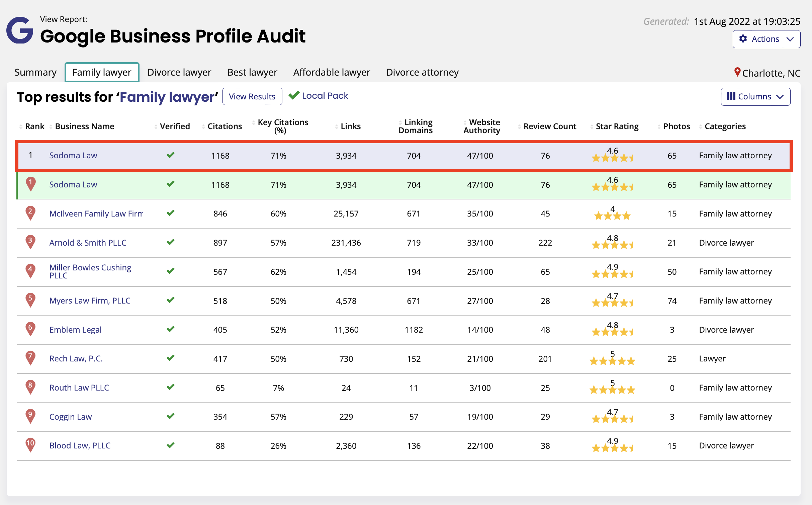Open Rech Law, P.C. link
The width and height of the screenshot is (812, 505).
[76, 359]
